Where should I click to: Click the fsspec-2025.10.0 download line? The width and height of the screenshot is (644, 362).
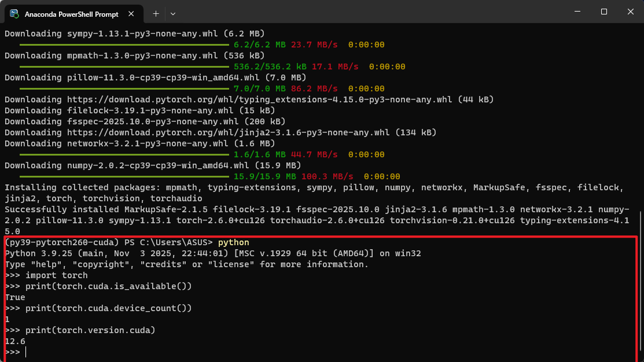click(145, 121)
